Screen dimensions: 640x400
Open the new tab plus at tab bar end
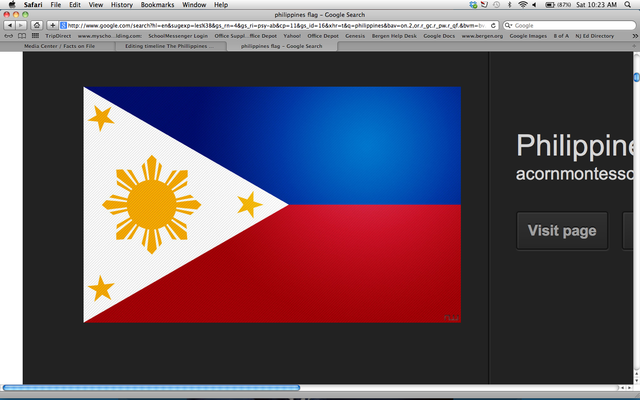click(634, 46)
